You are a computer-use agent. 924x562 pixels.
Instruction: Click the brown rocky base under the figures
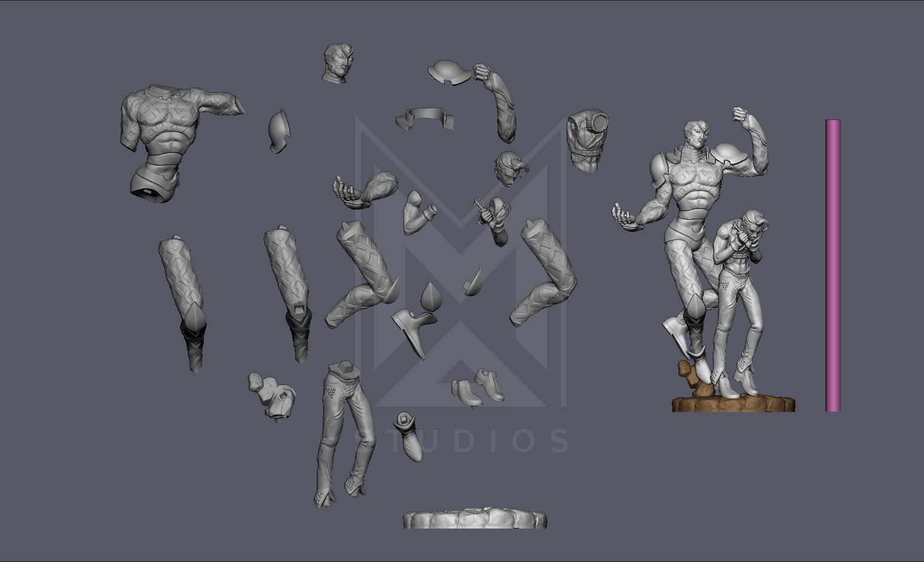coord(733,404)
